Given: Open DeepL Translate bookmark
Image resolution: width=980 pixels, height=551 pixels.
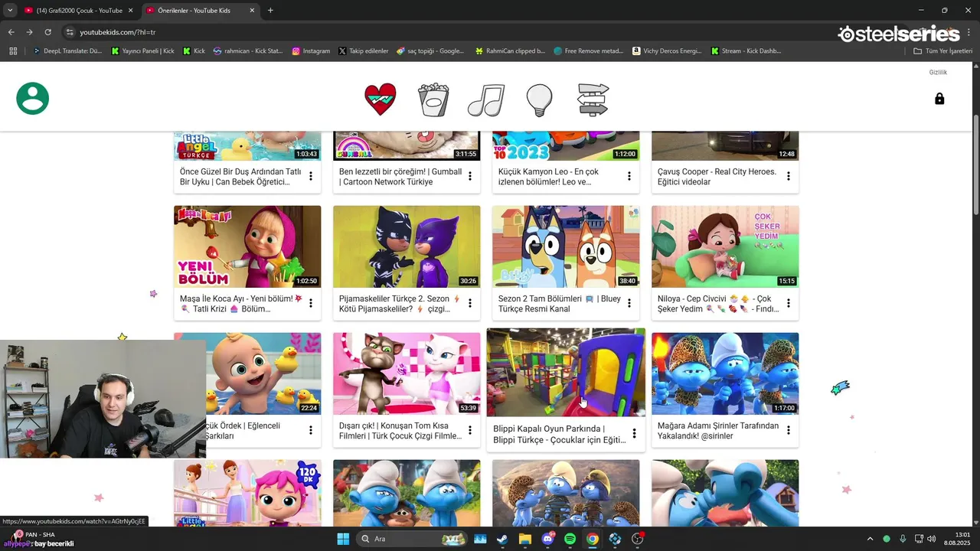Looking at the screenshot, I should 67,51.
